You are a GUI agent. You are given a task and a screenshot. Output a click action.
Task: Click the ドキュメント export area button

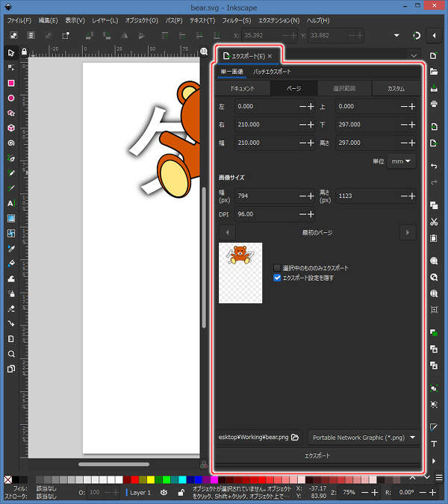[x=243, y=88]
